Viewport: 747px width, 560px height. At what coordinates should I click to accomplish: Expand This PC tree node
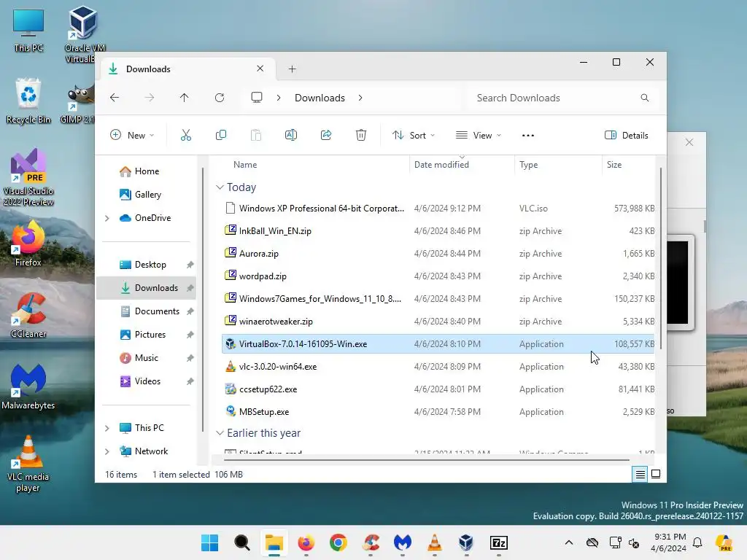(107, 428)
